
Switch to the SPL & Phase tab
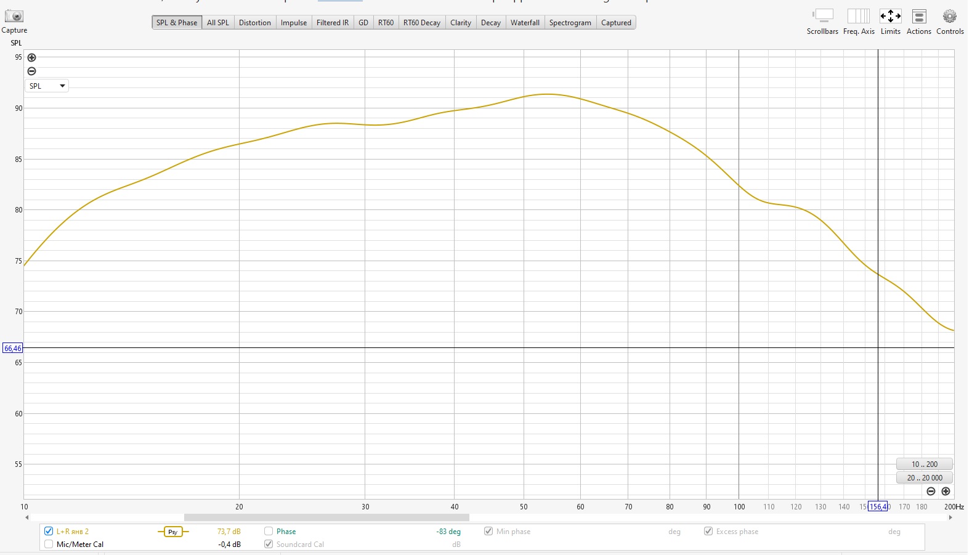point(177,23)
